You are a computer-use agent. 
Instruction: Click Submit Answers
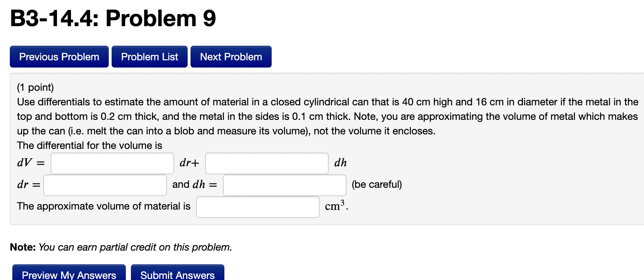pyautogui.click(x=177, y=275)
